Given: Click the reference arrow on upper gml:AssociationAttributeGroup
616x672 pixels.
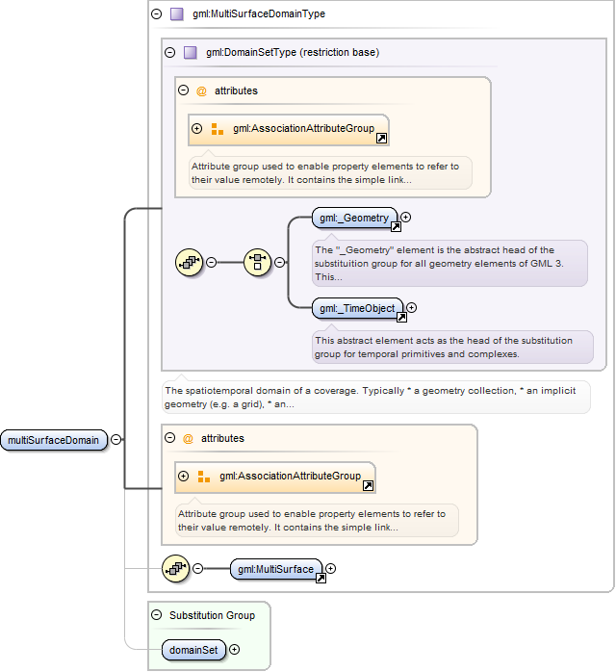Looking at the screenshot, I should [381, 138].
